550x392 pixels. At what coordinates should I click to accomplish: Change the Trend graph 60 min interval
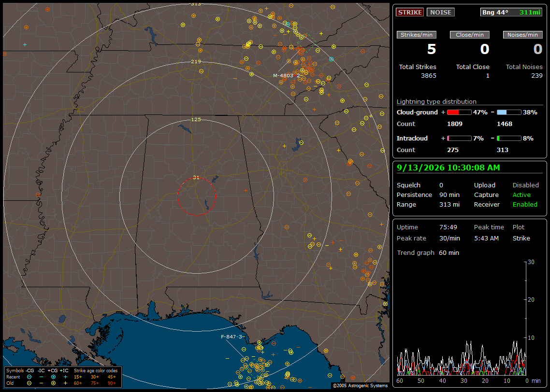click(449, 253)
